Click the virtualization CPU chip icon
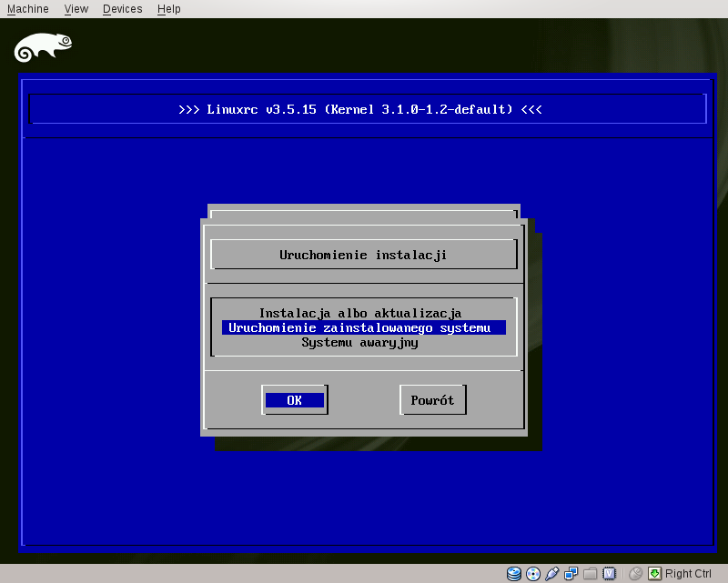The width and height of the screenshot is (728, 583). [609, 574]
